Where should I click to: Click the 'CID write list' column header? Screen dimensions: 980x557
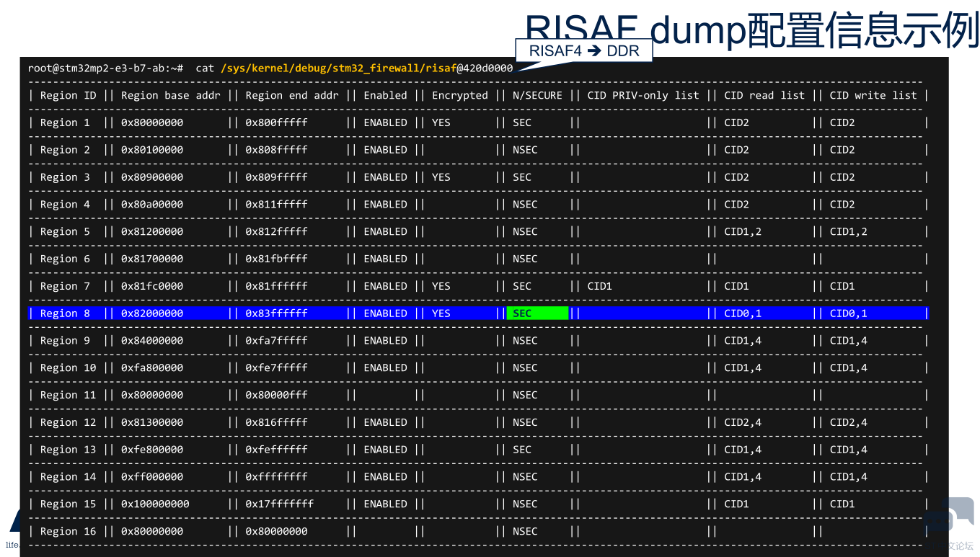click(873, 95)
